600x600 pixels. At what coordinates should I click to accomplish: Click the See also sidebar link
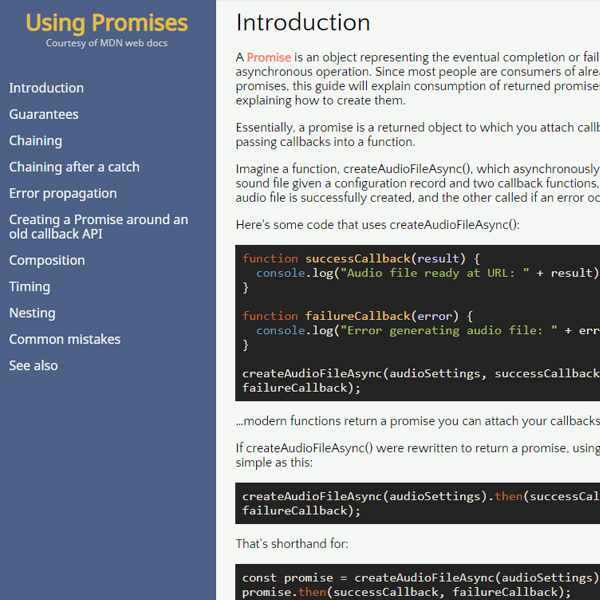(33, 365)
